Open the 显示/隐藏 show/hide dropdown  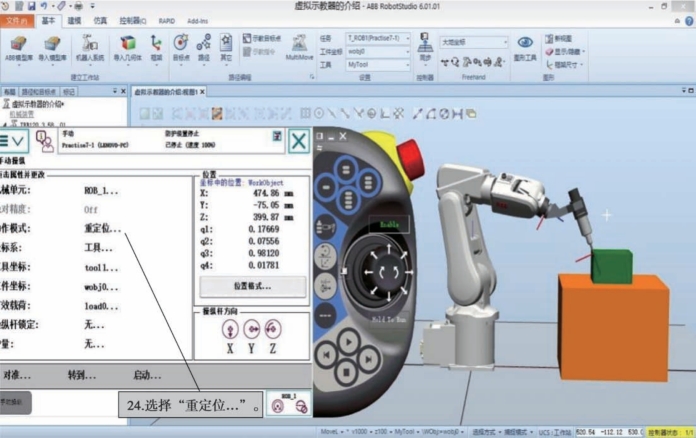pyautogui.click(x=565, y=51)
